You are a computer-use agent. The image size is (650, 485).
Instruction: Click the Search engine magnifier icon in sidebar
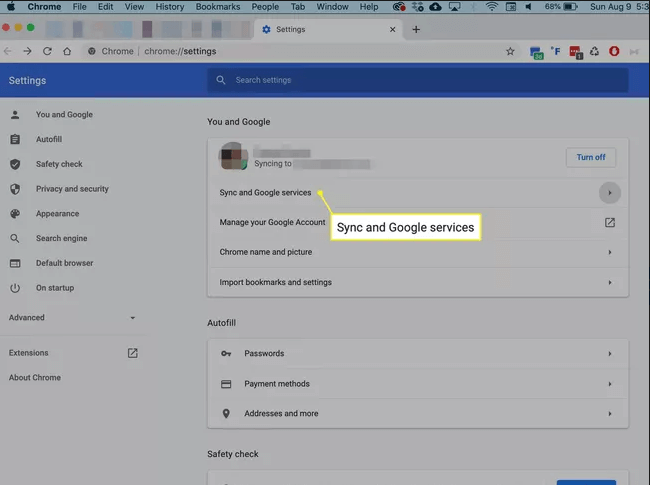point(15,238)
